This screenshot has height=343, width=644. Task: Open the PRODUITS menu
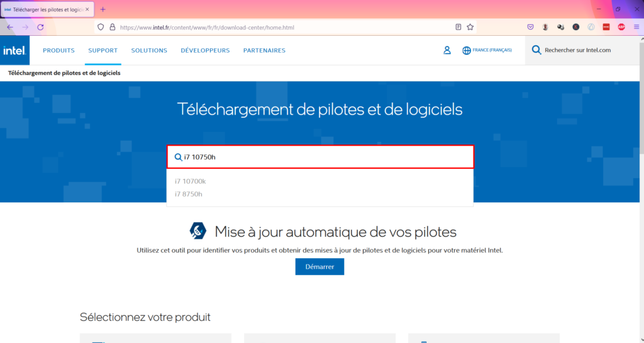(x=58, y=50)
